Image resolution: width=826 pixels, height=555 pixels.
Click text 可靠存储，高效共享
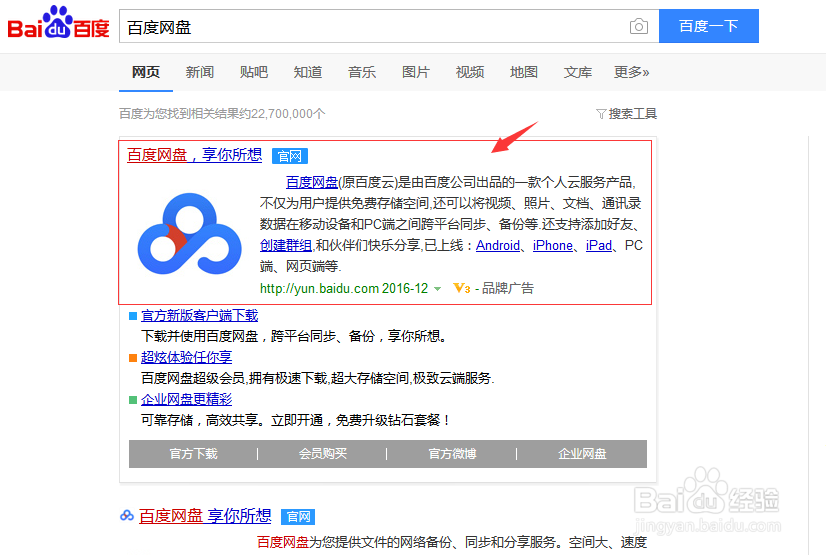coord(200,420)
